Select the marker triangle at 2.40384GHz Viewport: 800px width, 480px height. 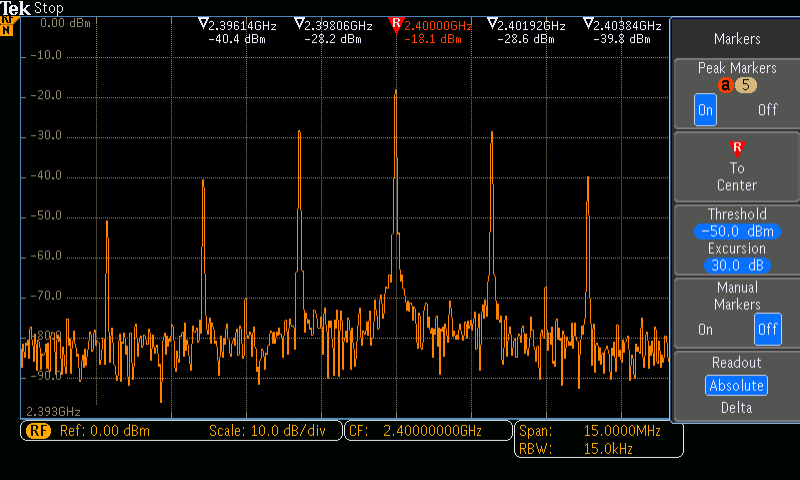[588, 24]
